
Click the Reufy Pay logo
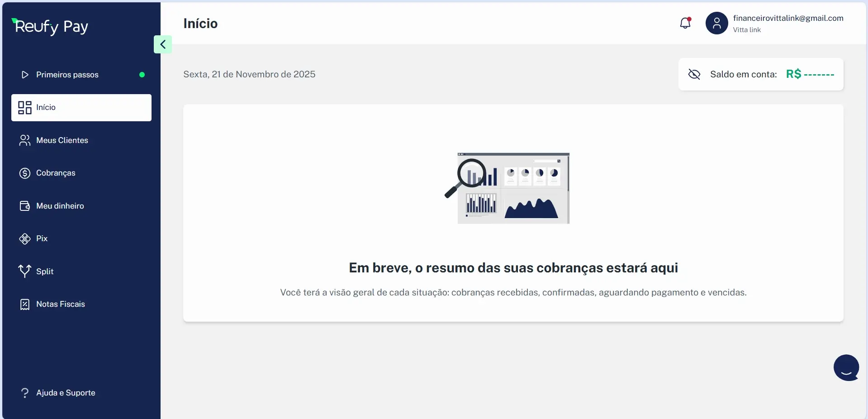[50, 26]
